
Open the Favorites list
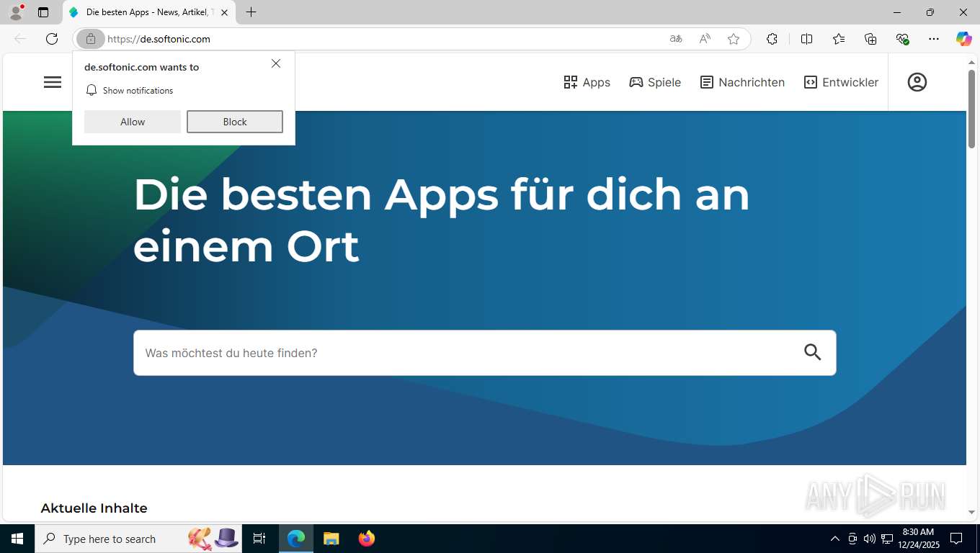[839, 39]
